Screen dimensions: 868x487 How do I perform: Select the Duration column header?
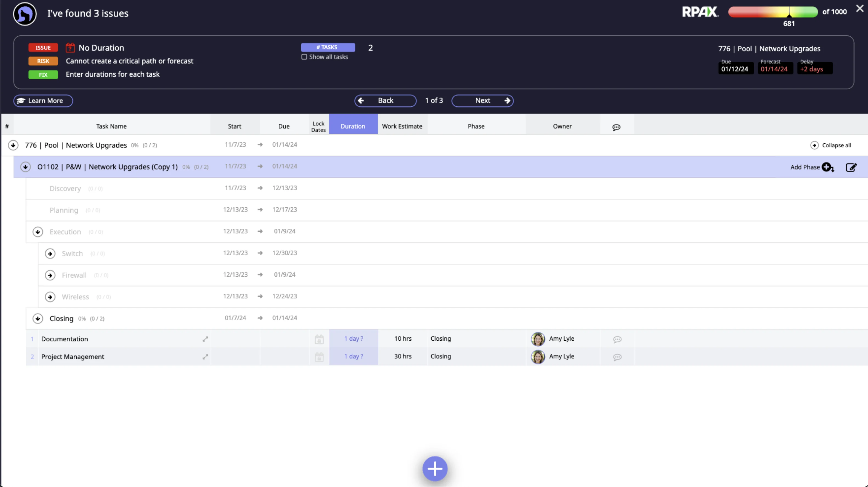click(x=352, y=126)
